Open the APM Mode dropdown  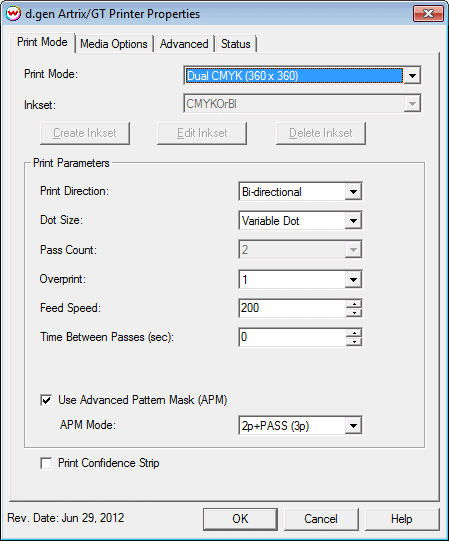(x=353, y=425)
